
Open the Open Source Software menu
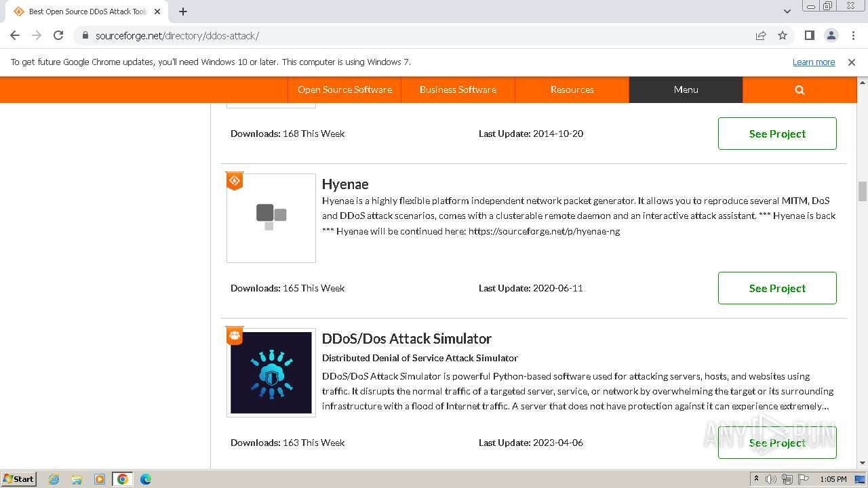click(x=344, y=89)
